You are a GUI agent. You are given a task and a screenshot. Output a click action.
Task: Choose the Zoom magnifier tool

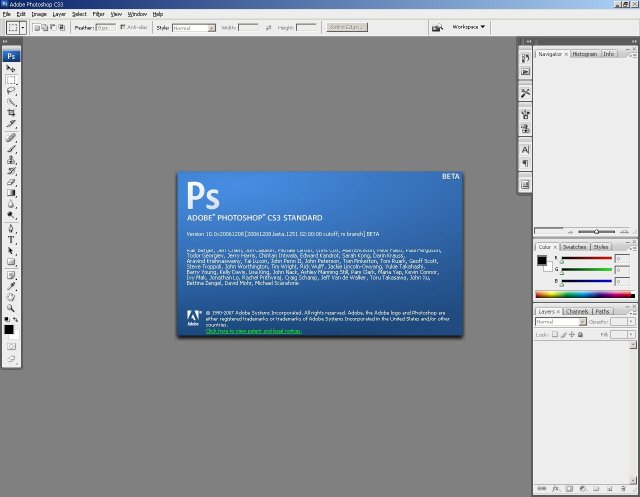click(x=12, y=309)
